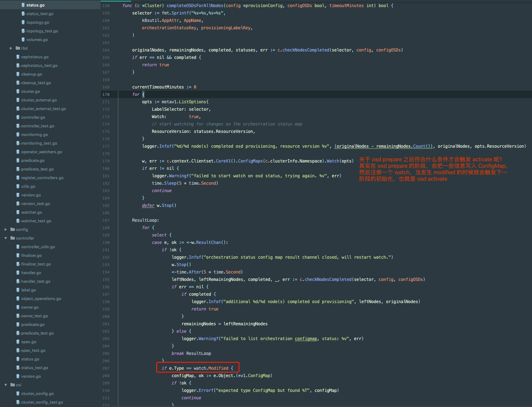Click the object_operations.go file icon

pyautogui.click(x=18, y=298)
